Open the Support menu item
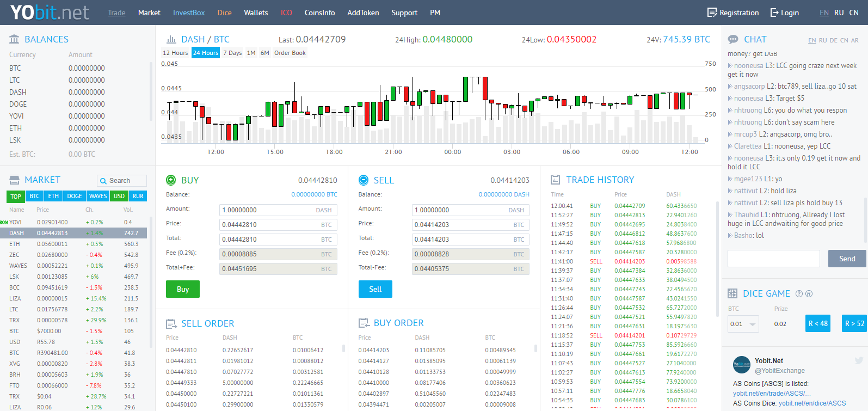Viewport: 868px width, 411px height. tap(404, 13)
